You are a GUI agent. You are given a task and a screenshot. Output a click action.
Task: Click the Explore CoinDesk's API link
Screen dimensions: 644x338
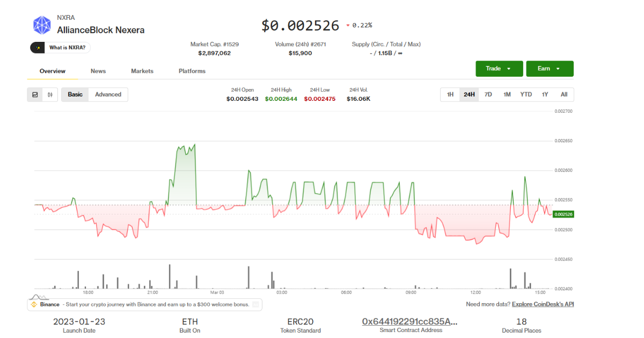(x=543, y=304)
